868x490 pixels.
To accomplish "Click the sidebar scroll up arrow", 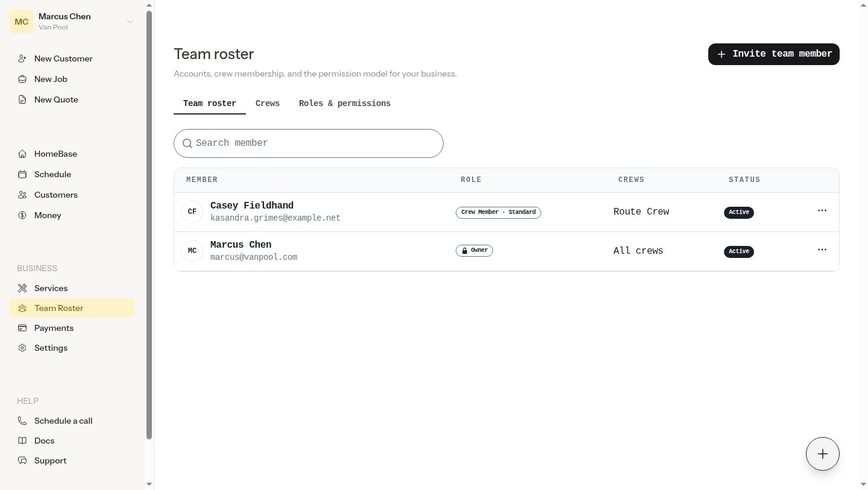I will [x=149, y=4].
